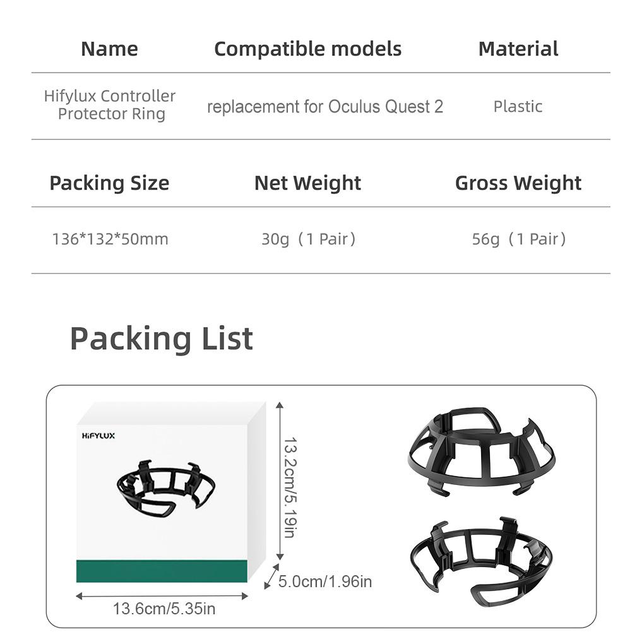Click the "Plastic" material value
644x644 pixels.
tap(518, 107)
